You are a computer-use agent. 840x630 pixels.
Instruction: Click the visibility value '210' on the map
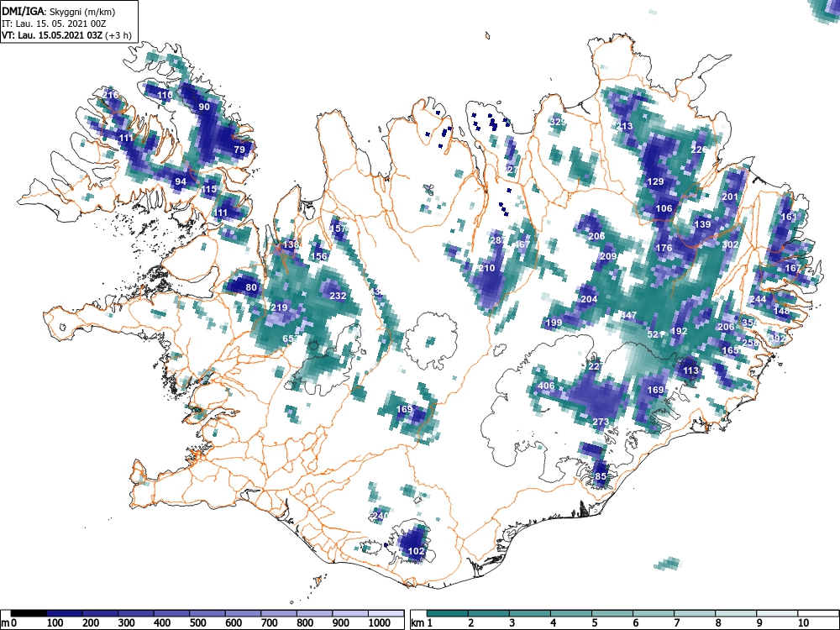[486, 268]
